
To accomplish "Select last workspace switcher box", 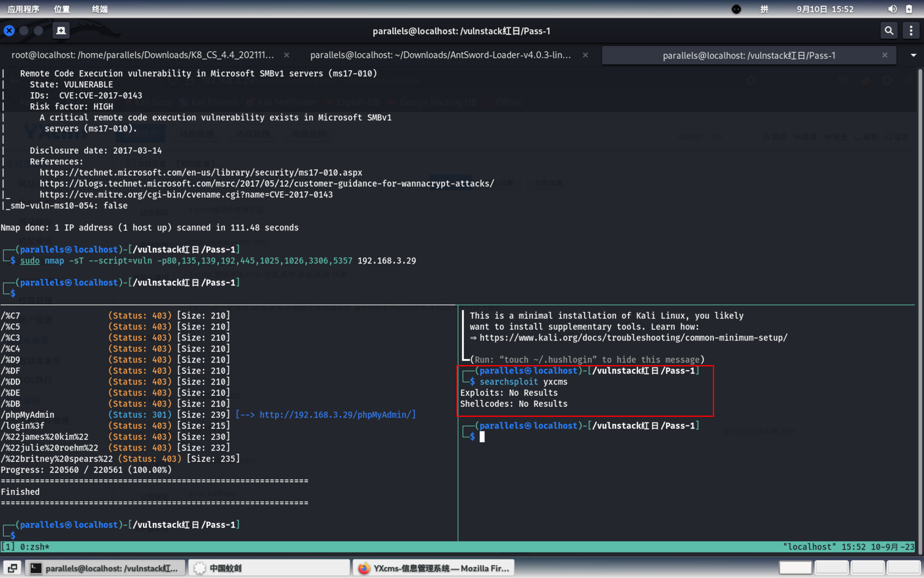I will click(x=904, y=568).
